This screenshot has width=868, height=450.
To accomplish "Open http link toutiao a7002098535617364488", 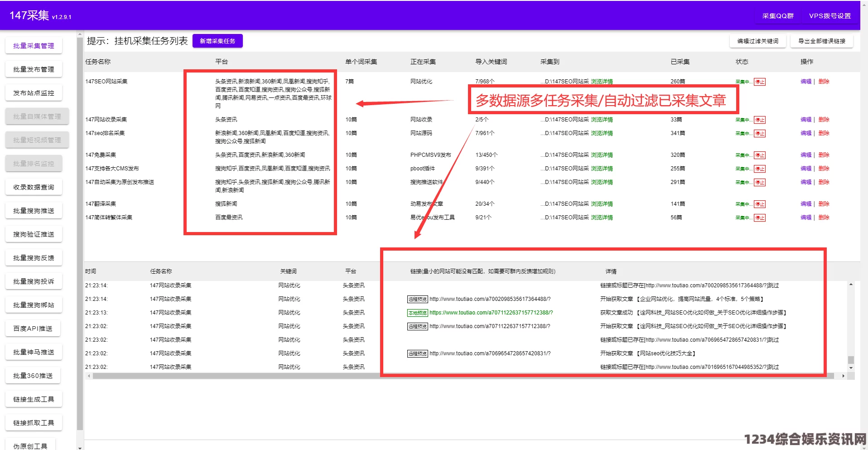I will [490, 299].
